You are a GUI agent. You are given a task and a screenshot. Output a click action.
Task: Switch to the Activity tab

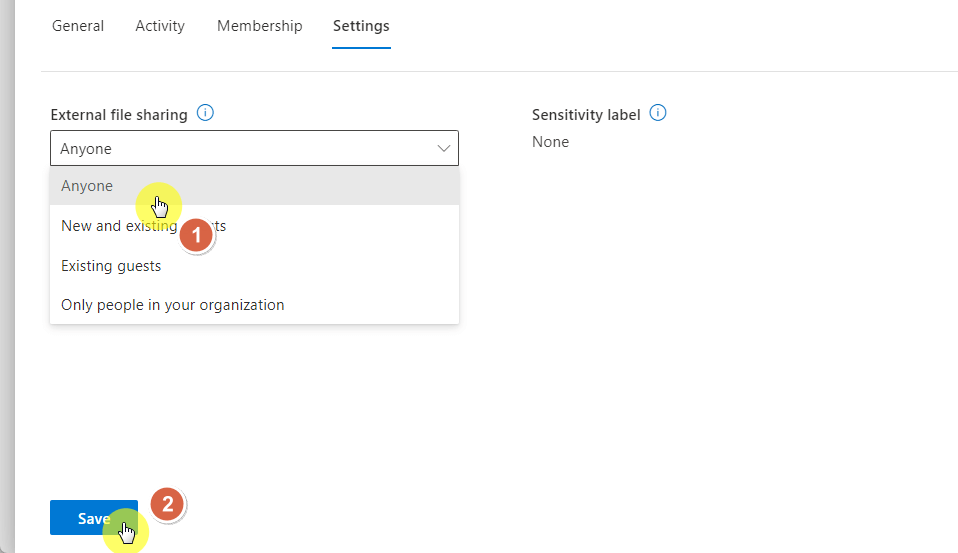[x=160, y=26]
